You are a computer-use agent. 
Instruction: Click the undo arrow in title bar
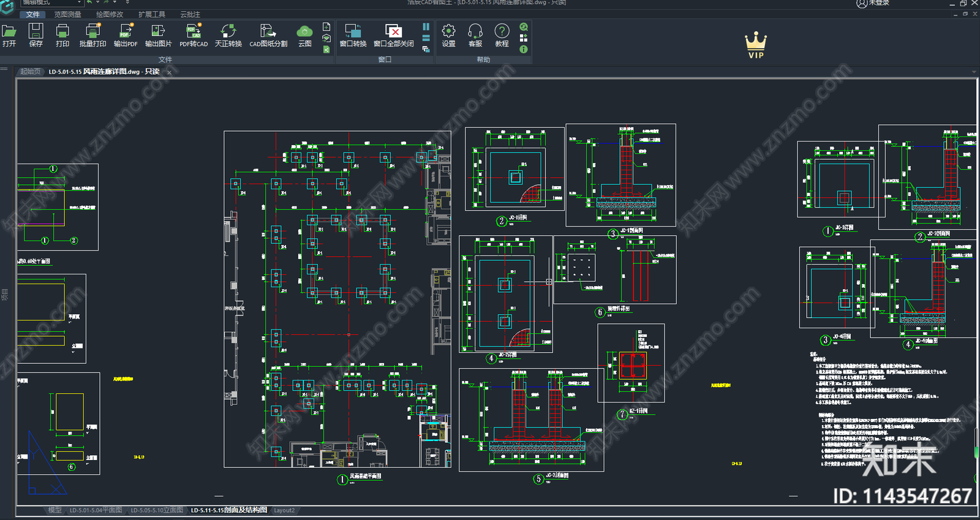pos(90,2)
